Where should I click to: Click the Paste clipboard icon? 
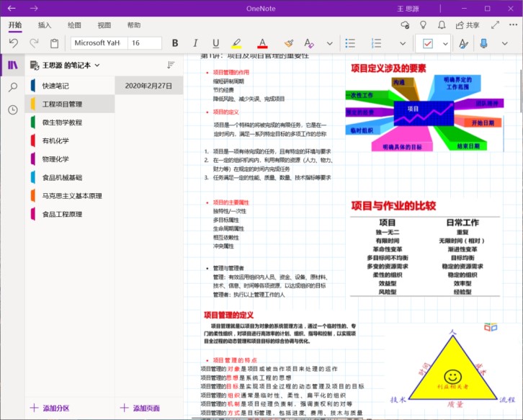point(54,43)
